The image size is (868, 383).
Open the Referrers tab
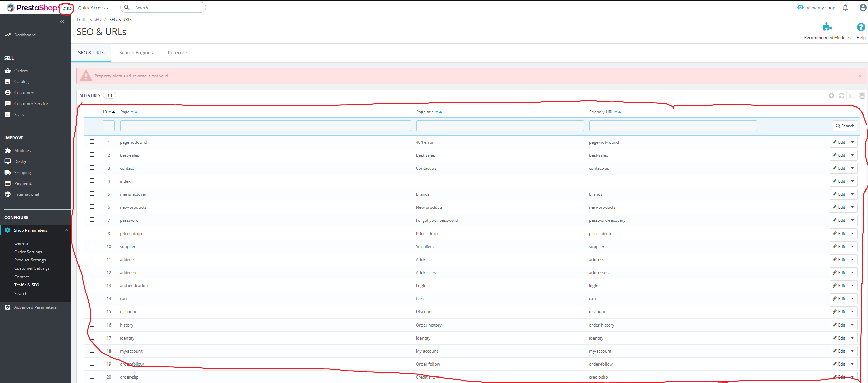pos(178,53)
